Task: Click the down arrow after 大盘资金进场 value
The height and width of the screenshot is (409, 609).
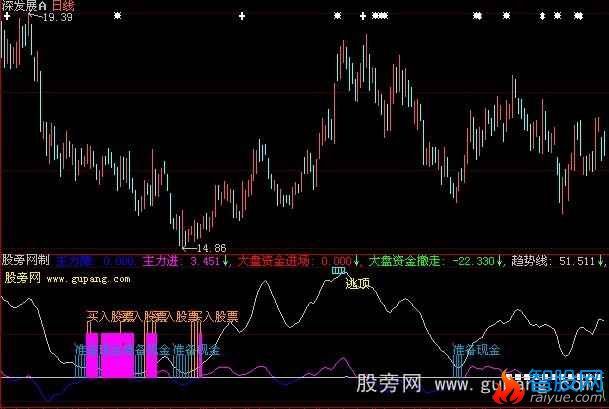Action: point(356,261)
